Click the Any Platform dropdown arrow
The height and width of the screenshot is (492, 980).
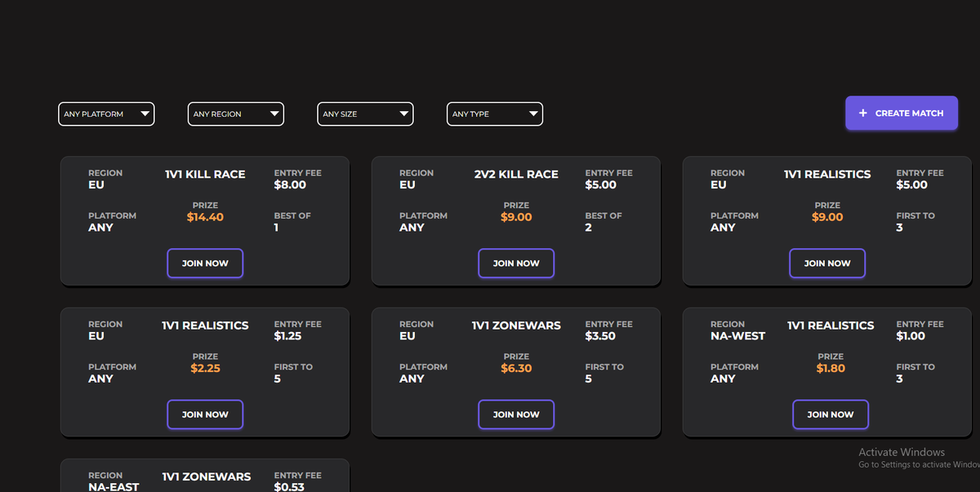pos(145,114)
